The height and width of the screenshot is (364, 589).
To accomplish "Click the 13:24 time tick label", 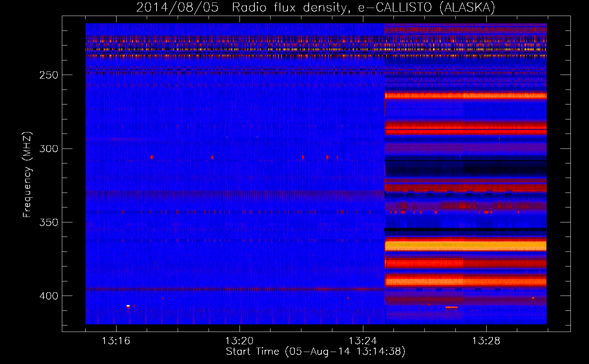I will 363,341.
